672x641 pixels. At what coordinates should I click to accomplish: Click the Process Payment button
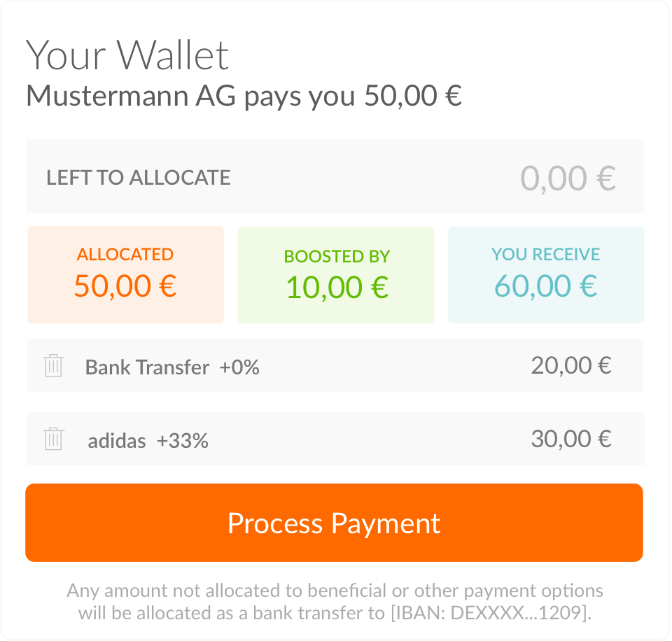(x=335, y=522)
